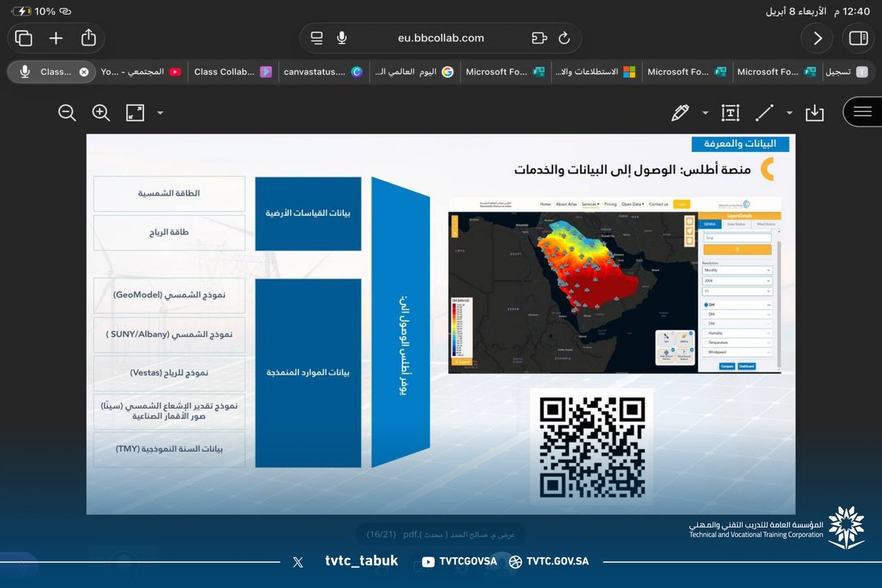This screenshot has height=588, width=882.
Task: Open the Monthly resolution dropdown
Action: click(737, 270)
